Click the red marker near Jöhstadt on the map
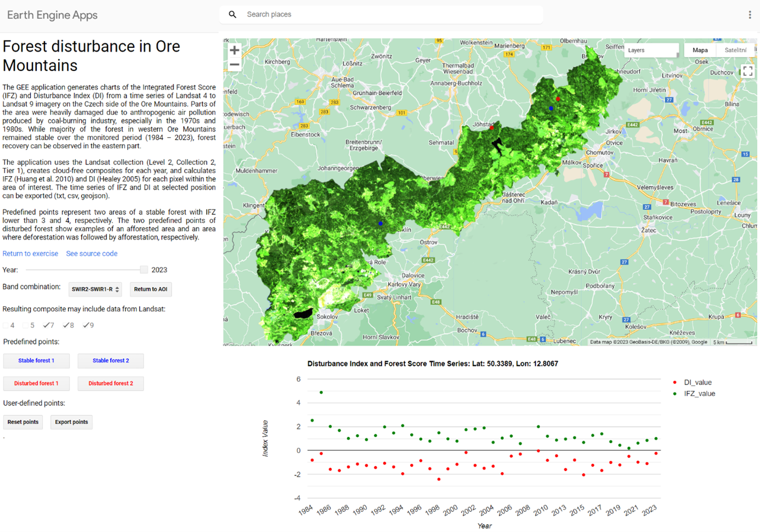Screen dimensions: 760x532 [491, 127]
